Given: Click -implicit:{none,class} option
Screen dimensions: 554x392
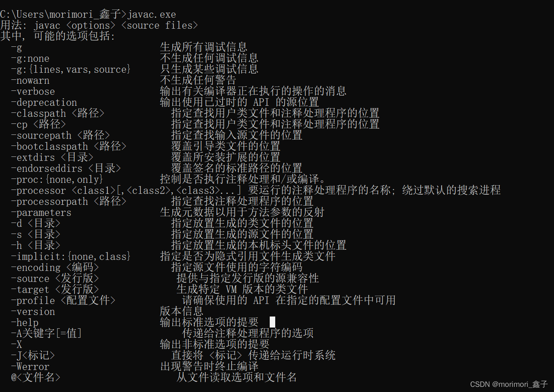Looking at the screenshot, I should [71, 257].
